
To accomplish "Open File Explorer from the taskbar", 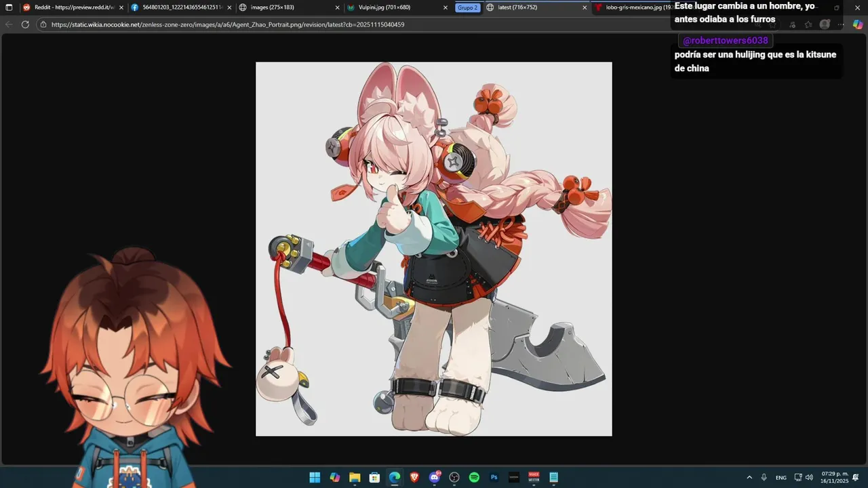I will (x=355, y=477).
